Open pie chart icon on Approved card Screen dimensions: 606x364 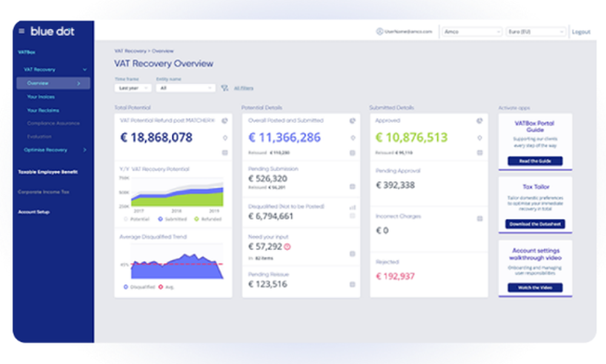click(479, 121)
